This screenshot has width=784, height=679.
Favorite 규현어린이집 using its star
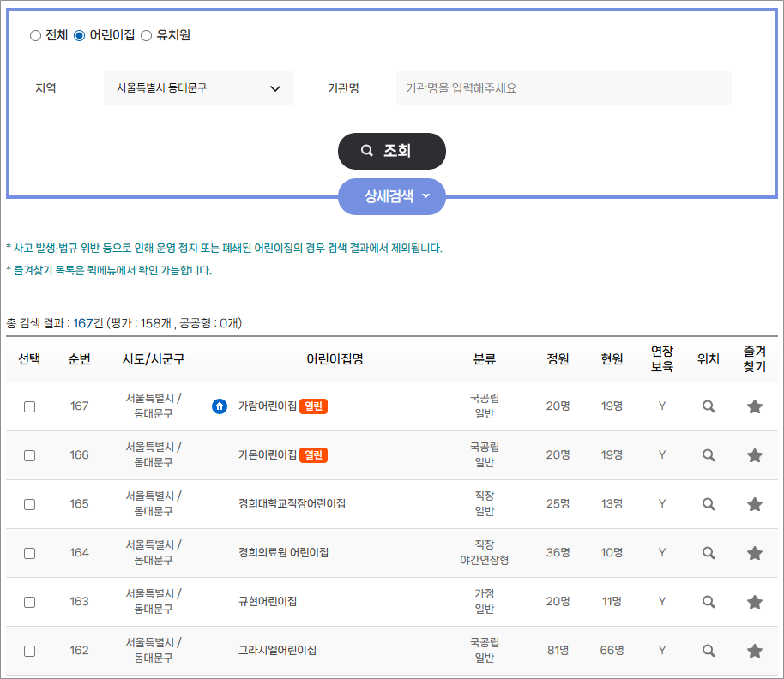tap(755, 602)
